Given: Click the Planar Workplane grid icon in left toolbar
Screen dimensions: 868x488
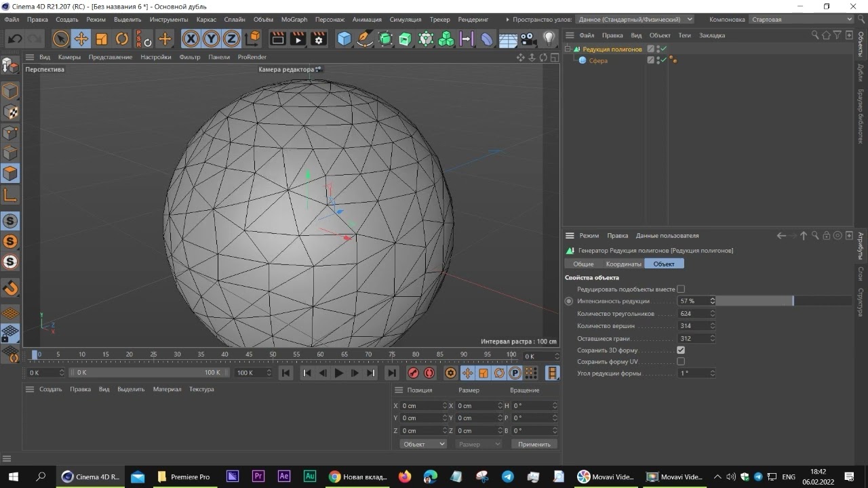Looking at the screenshot, I should click(10, 313).
